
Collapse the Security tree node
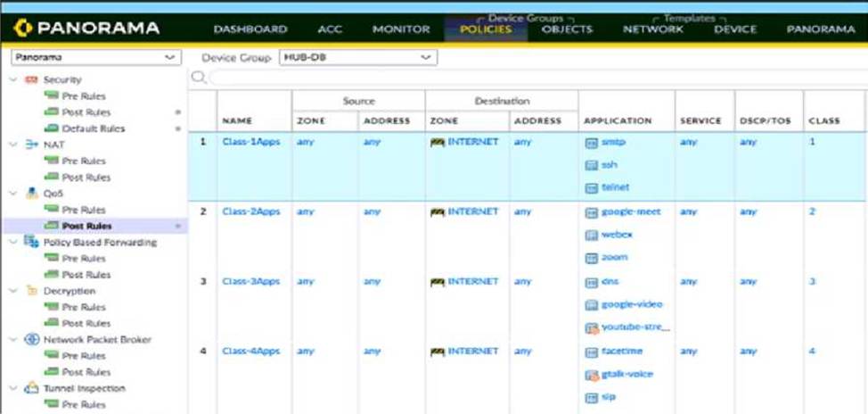tap(14, 79)
